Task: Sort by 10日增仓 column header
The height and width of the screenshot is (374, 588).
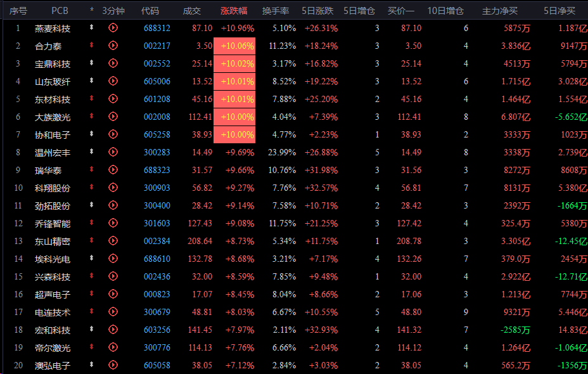Action: [x=445, y=11]
